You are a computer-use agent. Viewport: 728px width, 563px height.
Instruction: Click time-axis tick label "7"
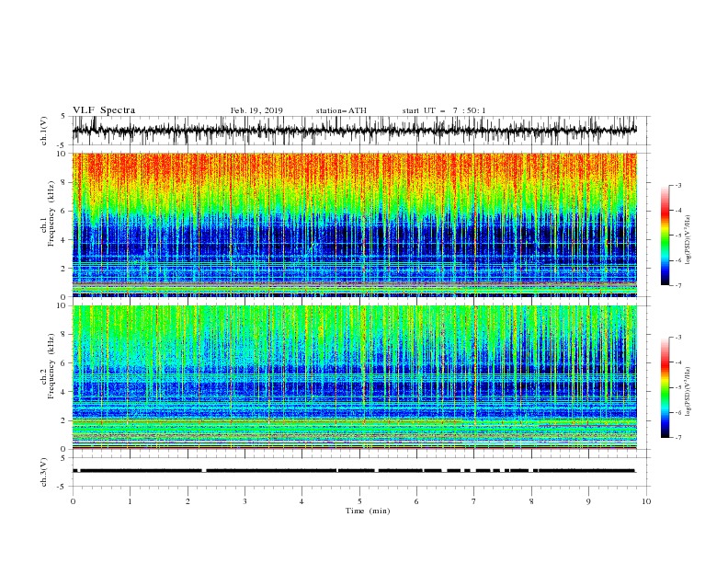click(474, 501)
